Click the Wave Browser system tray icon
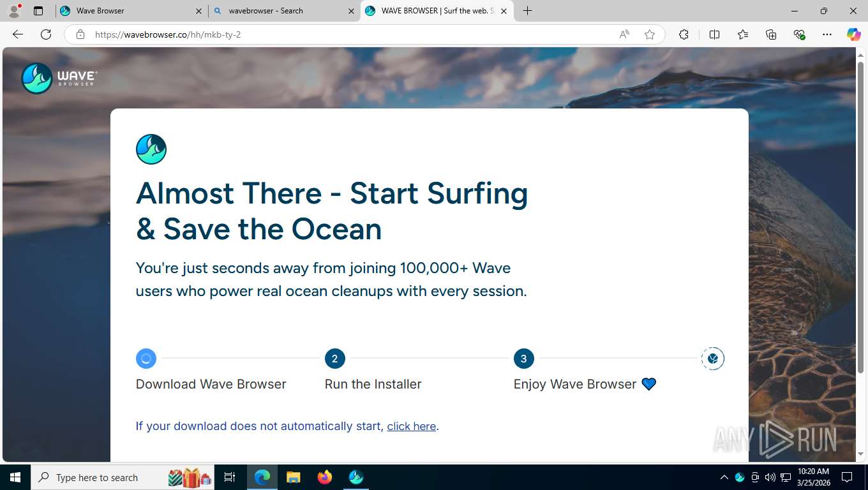 click(740, 477)
